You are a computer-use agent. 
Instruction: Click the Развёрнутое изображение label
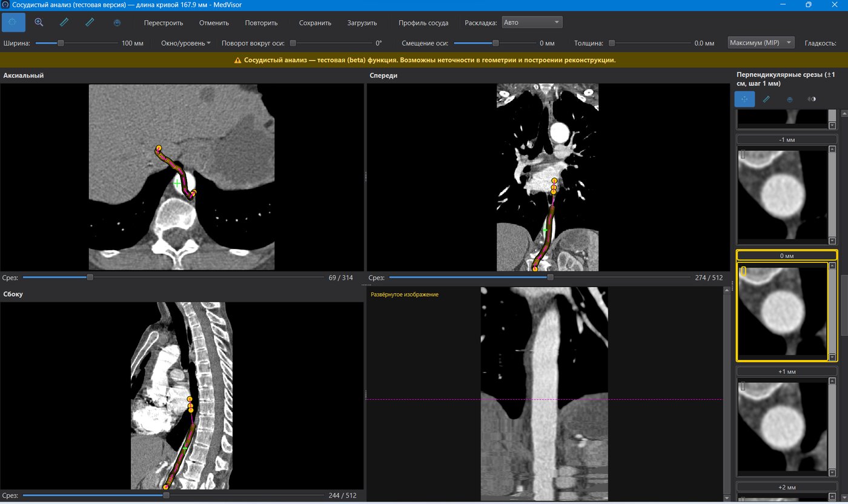pos(405,294)
